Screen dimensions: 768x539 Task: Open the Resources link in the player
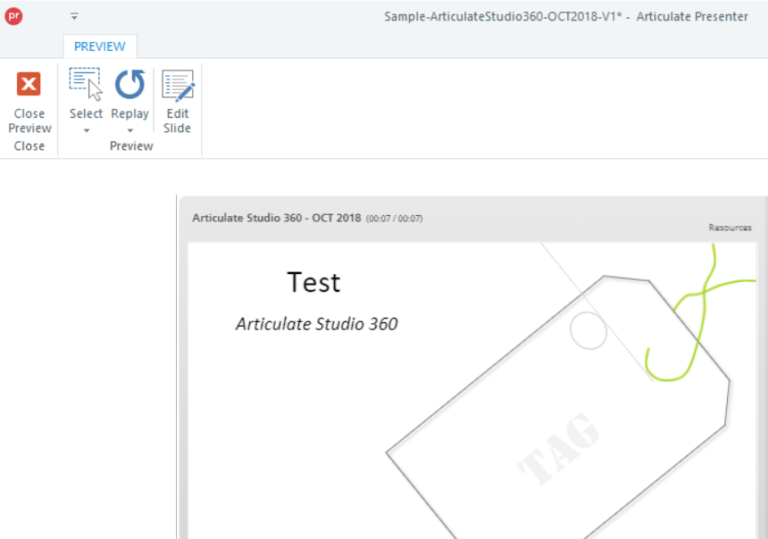[x=730, y=227]
